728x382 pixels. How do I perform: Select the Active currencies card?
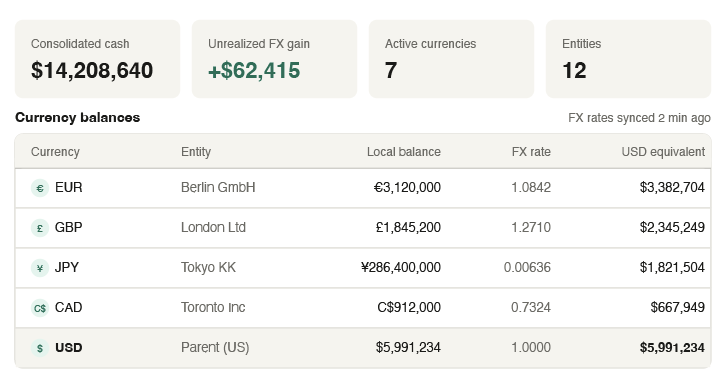tap(451, 59)
